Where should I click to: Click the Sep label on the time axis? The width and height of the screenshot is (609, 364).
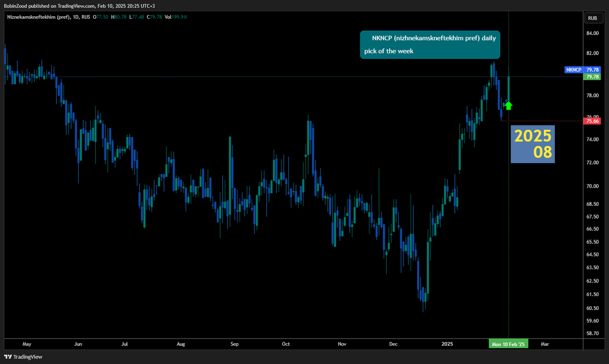[x=234, y=344]
